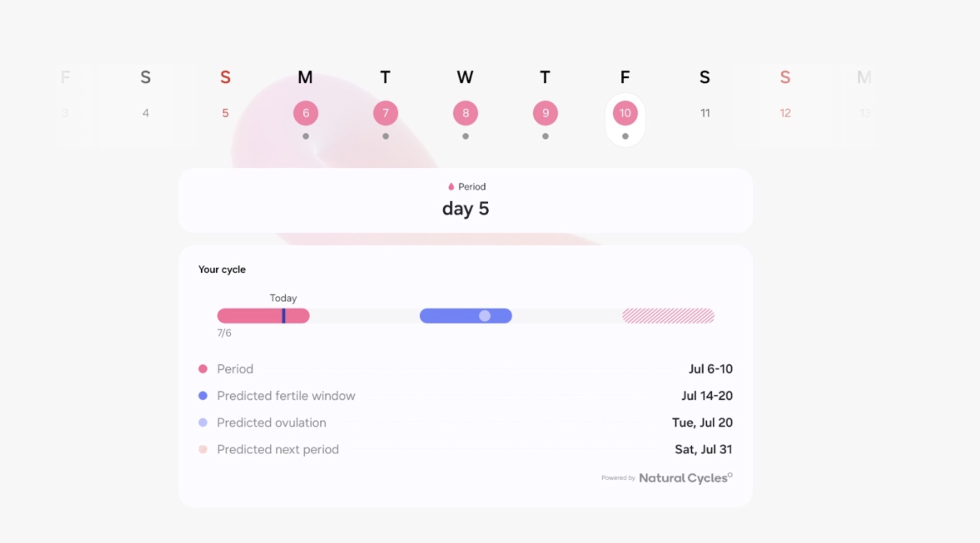Select Saturday the 11th in calendar
This screenshot has height=543, width=980.
tap(705, 113)
